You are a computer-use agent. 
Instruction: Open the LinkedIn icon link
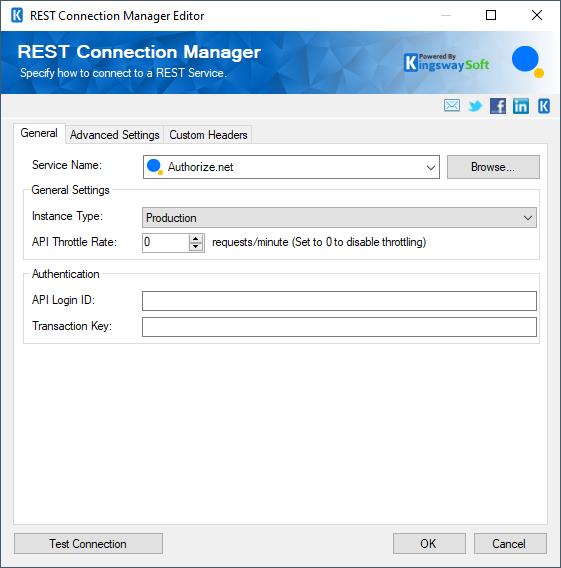tap(521, 106)
